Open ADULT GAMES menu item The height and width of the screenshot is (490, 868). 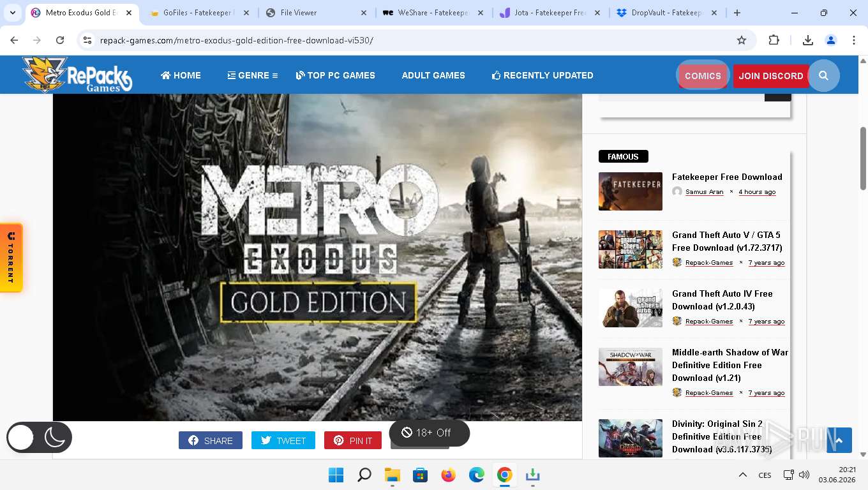tap(433, 75)
